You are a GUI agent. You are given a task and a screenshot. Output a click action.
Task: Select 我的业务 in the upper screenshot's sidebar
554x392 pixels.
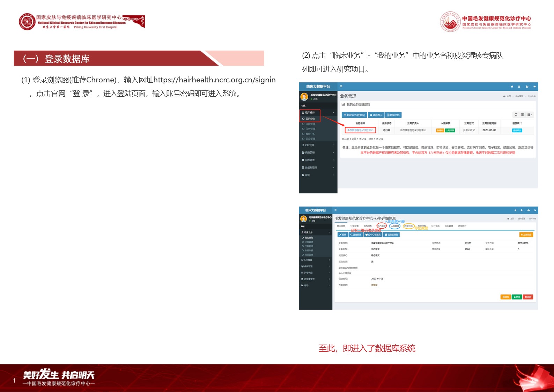point(310,119)
